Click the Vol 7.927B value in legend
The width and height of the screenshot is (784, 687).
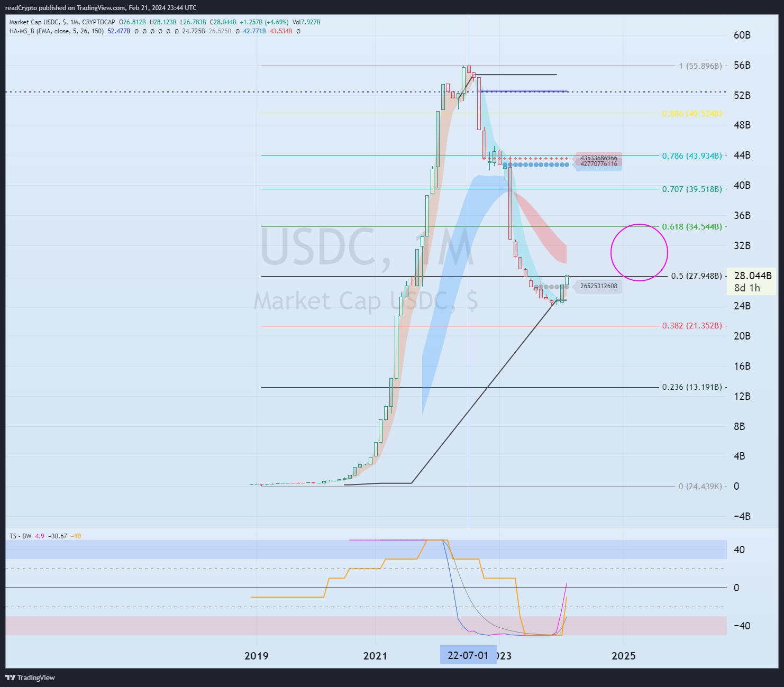pyautogui.click(x=306, y=22)
